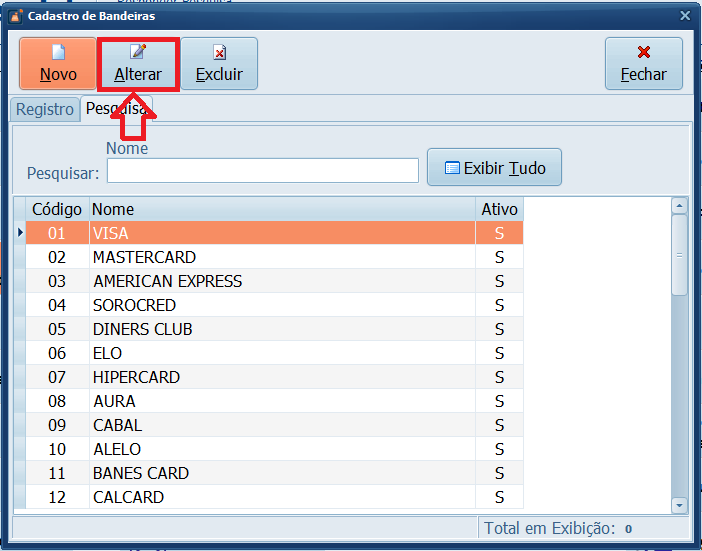Click the Novo new record button
The image size is (702, 551).
[x=58, y=64]
